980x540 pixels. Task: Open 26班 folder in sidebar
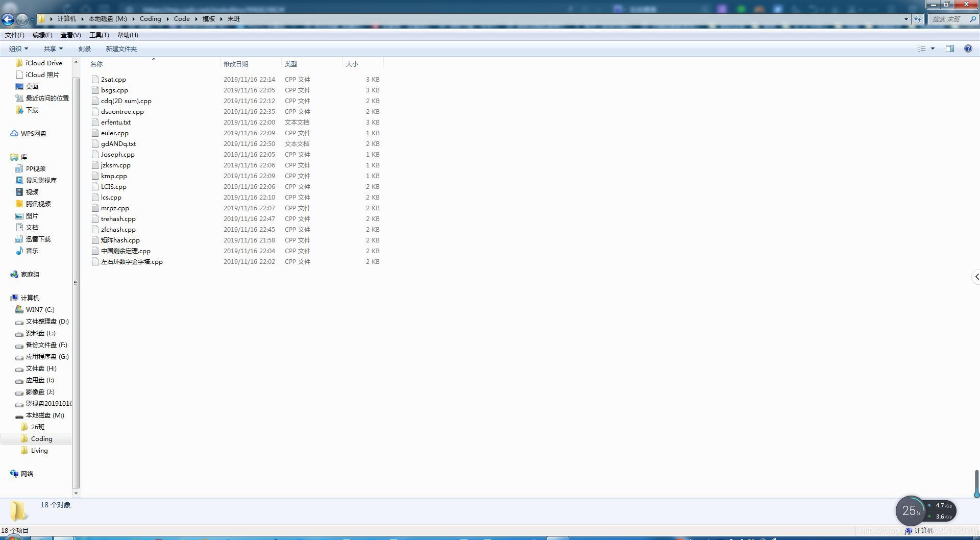coord(37,427)
